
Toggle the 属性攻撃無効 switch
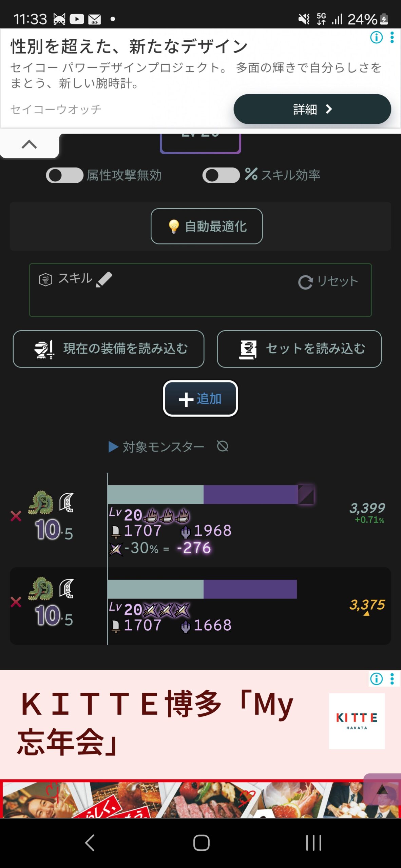click(x=64, y=175)
